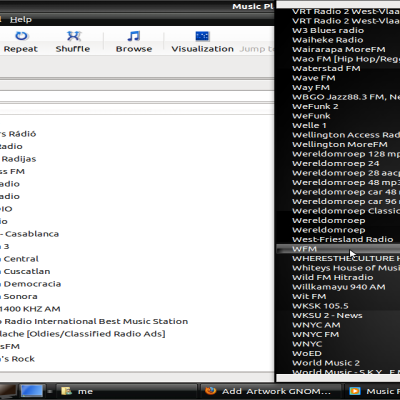Select the Radijas entry in main list
This screenshot has width=400, height=400.
pos(19,159)
